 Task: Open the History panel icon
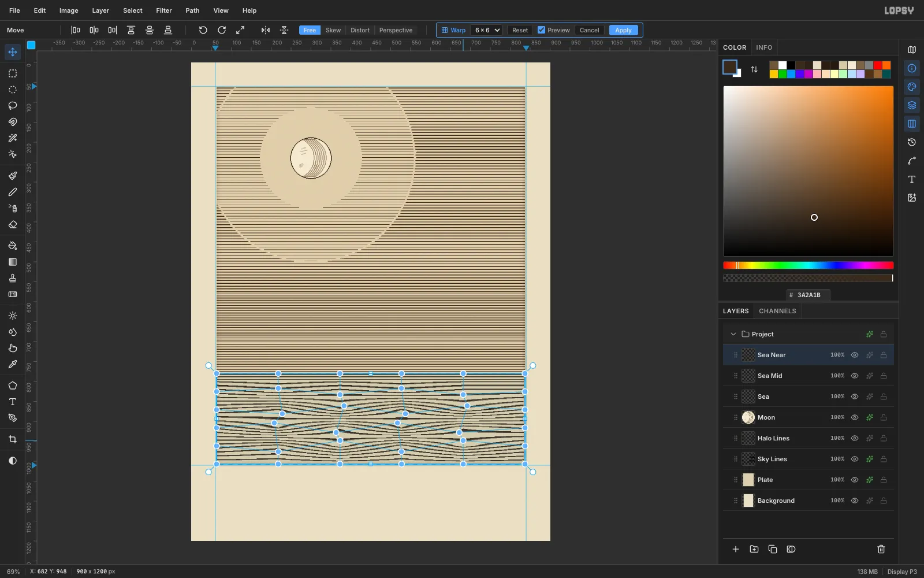click(912, 142)
